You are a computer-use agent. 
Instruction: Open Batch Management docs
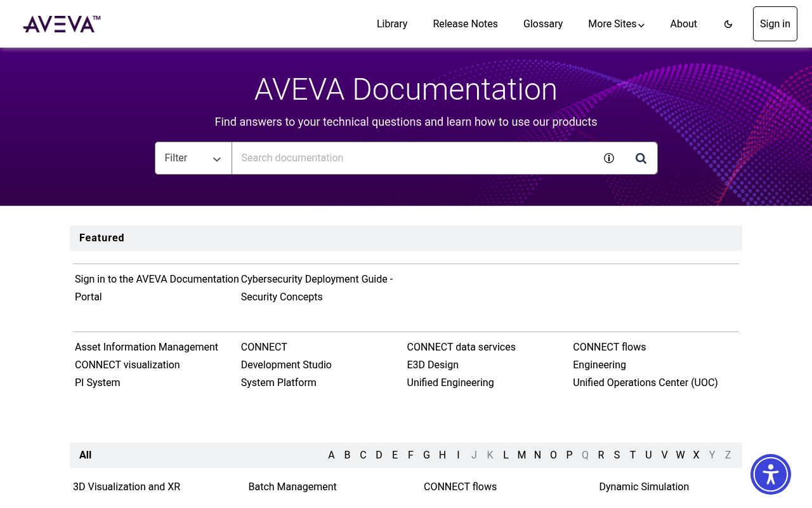[x=292, y=487]
